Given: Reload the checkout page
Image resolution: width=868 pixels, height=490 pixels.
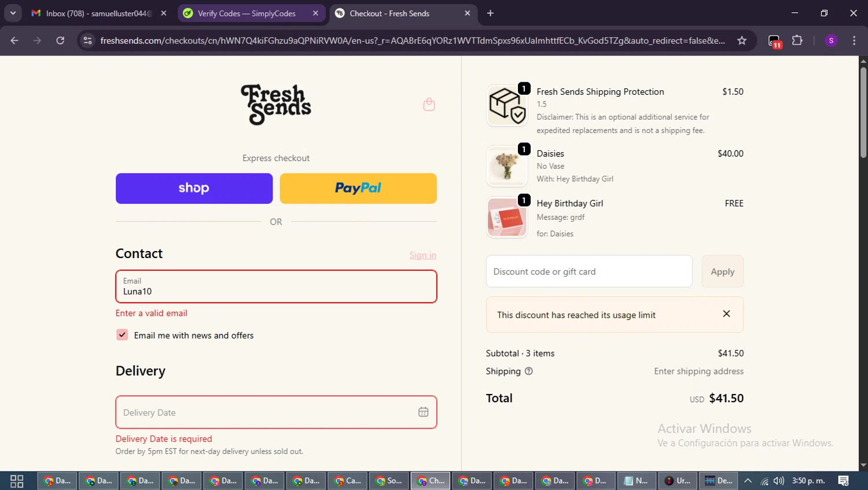Looking at the screenshot, I should (x=60, y=40).
